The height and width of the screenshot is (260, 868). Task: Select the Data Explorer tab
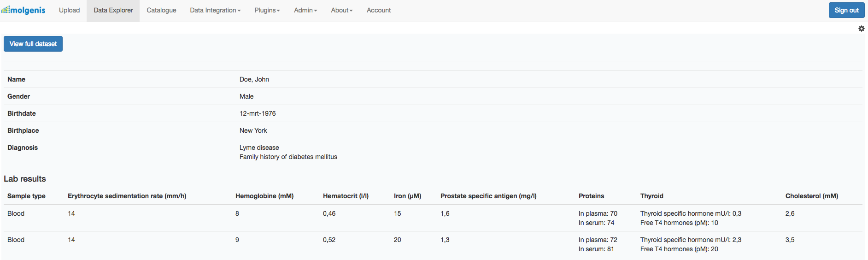[x=113, y=10]
